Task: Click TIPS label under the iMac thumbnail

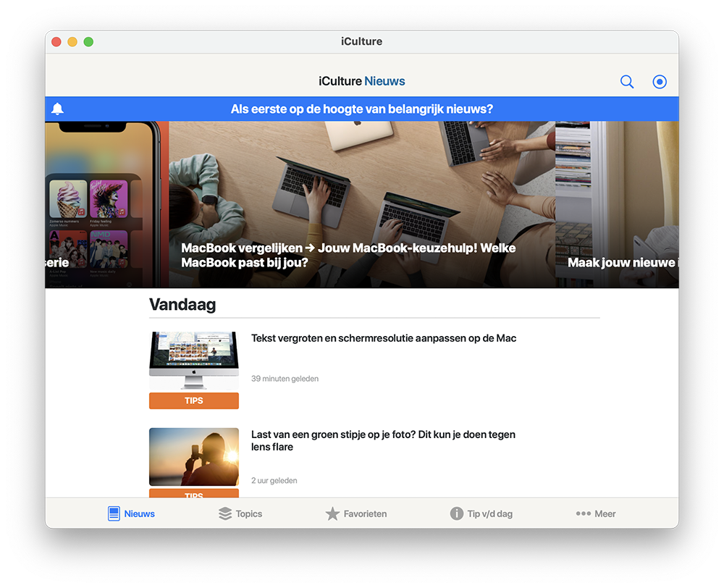Action: 194,400
